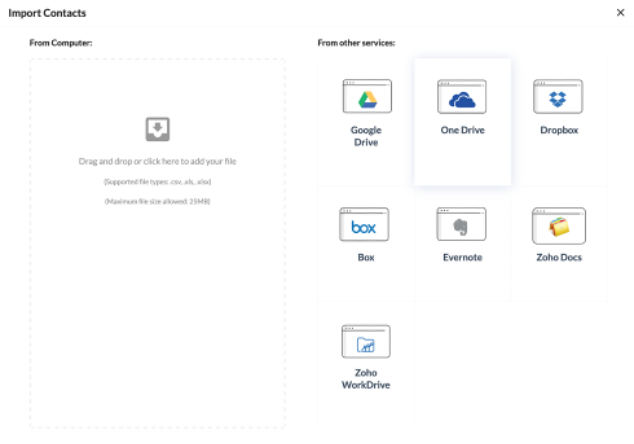
Task: Select the Zoho WorkDrive icon
Action: 366,341
